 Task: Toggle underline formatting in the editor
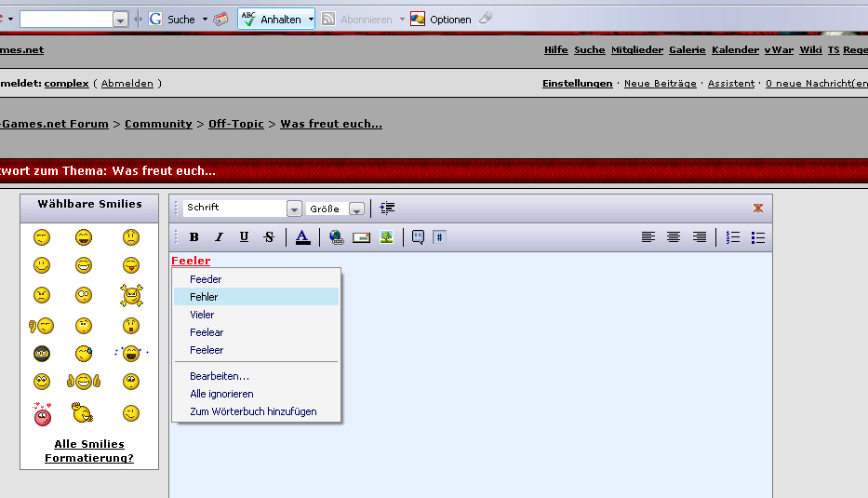click(244, 237)
